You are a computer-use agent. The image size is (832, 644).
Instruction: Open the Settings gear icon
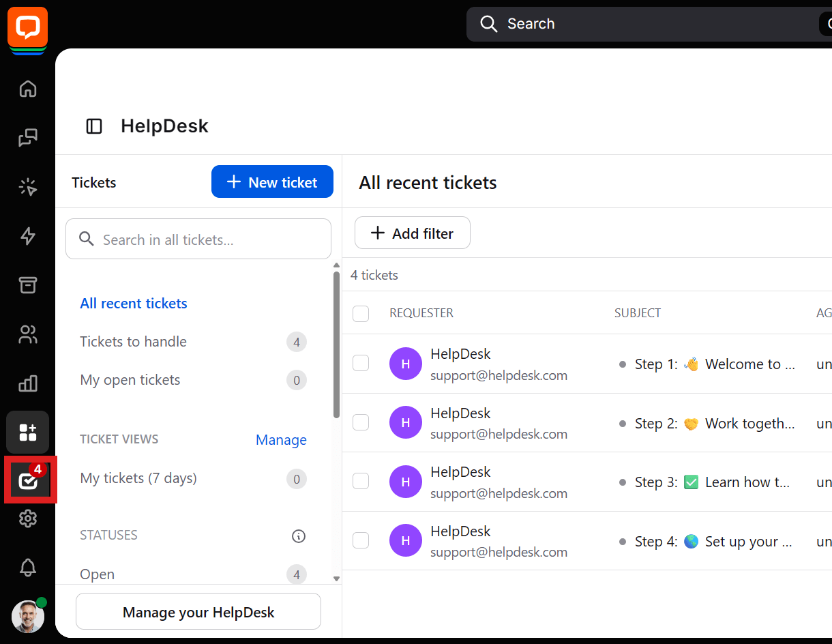(28, 518)
